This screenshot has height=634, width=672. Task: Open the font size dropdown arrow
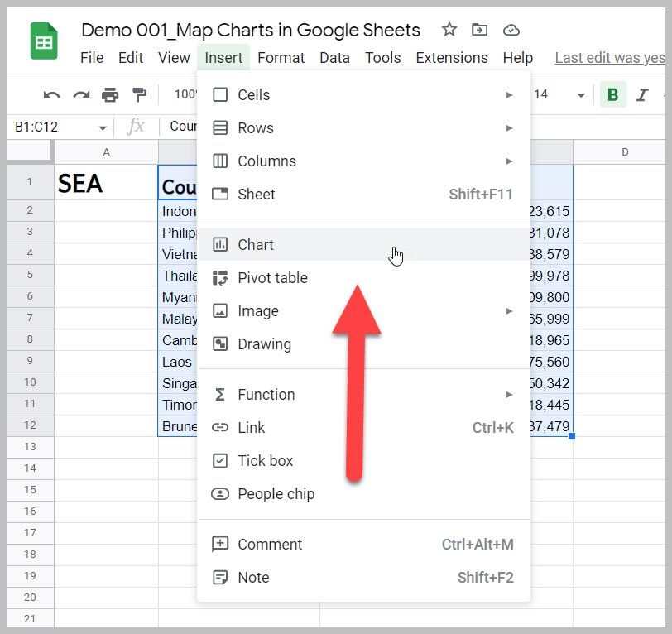pyautogui.click(x=581, y=95)
